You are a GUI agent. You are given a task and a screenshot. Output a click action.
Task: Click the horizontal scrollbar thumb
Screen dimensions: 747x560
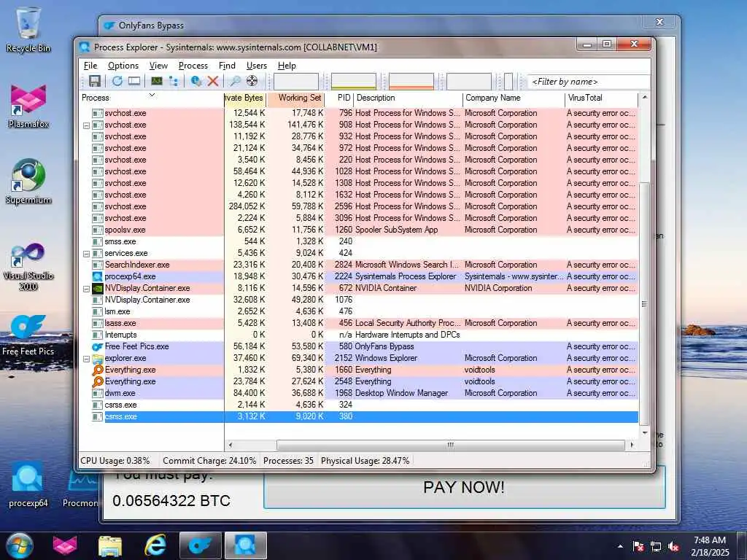pos(450,446)
